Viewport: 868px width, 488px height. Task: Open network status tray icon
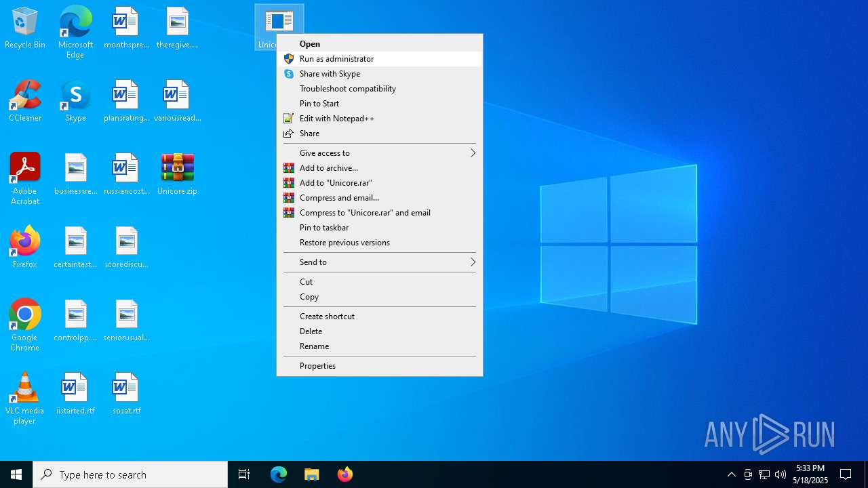point(764,474)
